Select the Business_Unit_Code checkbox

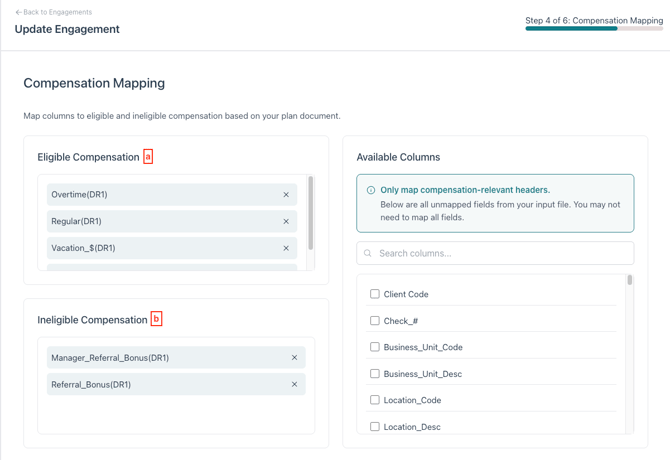[375, 347]
